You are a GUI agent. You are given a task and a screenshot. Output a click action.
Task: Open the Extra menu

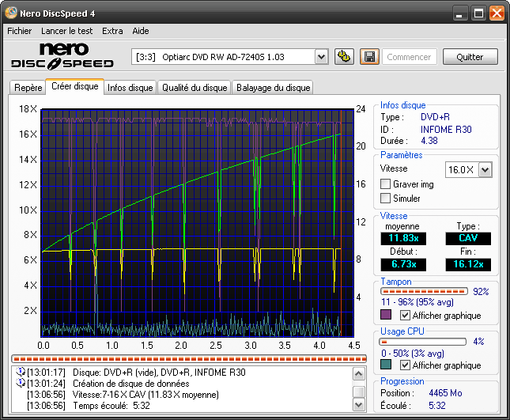click(112, 31)
